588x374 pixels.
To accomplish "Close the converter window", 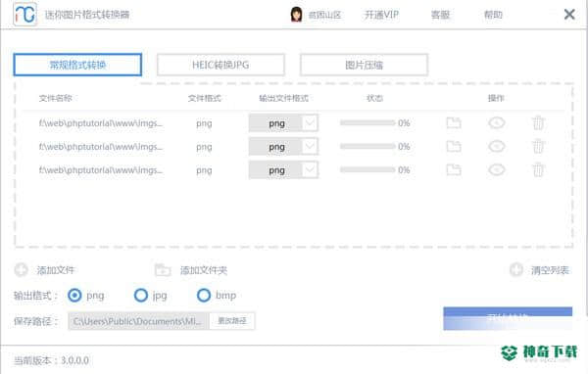I will click(x=569, y=15).
